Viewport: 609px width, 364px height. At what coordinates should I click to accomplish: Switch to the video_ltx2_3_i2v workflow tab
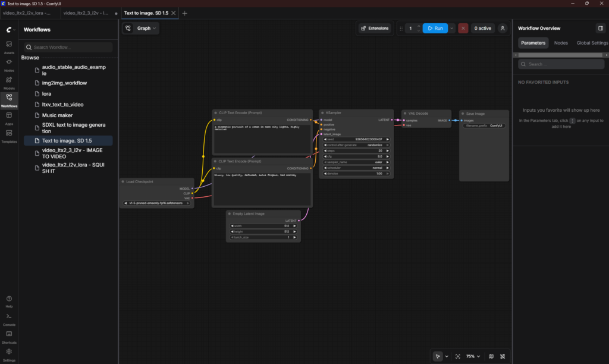point(86,13)
